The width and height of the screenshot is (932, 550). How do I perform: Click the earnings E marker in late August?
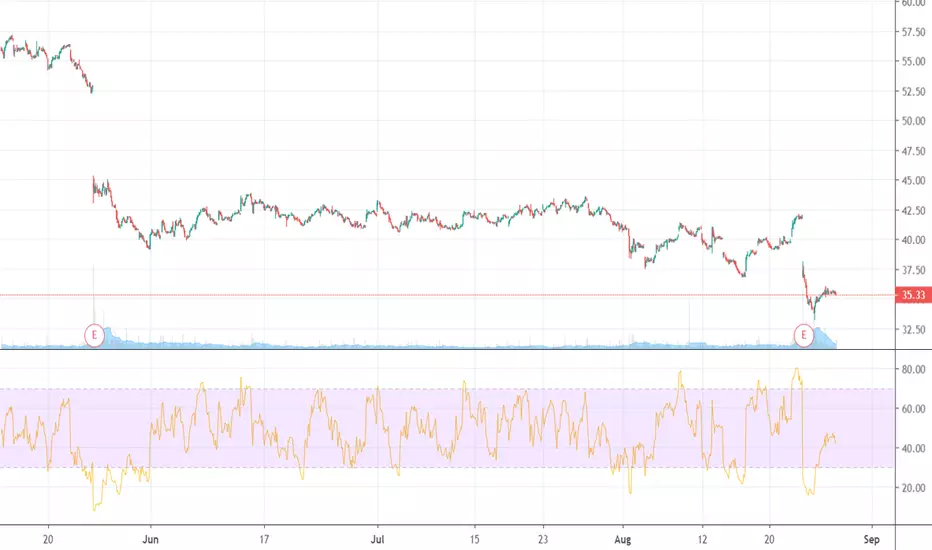coord(804,335)
